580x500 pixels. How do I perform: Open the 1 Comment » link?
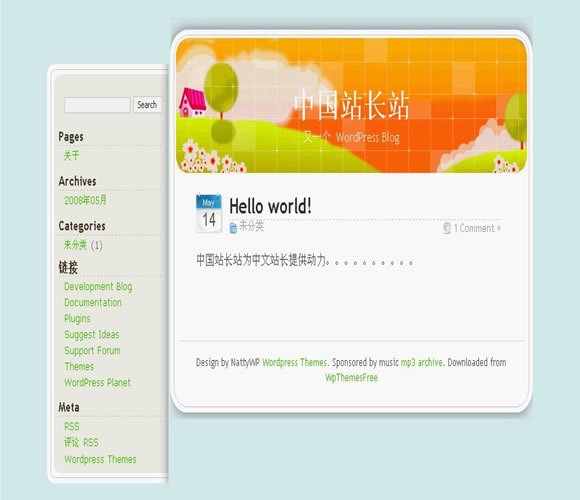click(x=477, y=228)
